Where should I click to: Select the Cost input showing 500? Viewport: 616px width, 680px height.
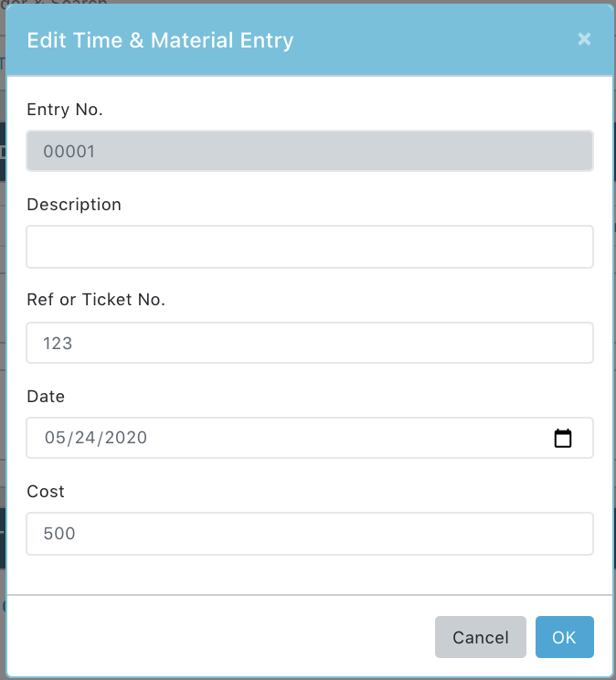310,534
